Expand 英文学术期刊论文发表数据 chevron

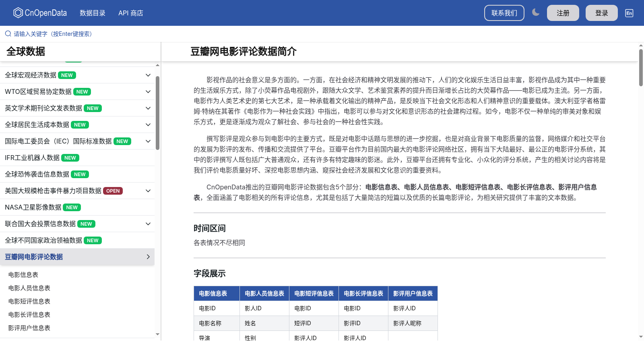pos(148,108)
